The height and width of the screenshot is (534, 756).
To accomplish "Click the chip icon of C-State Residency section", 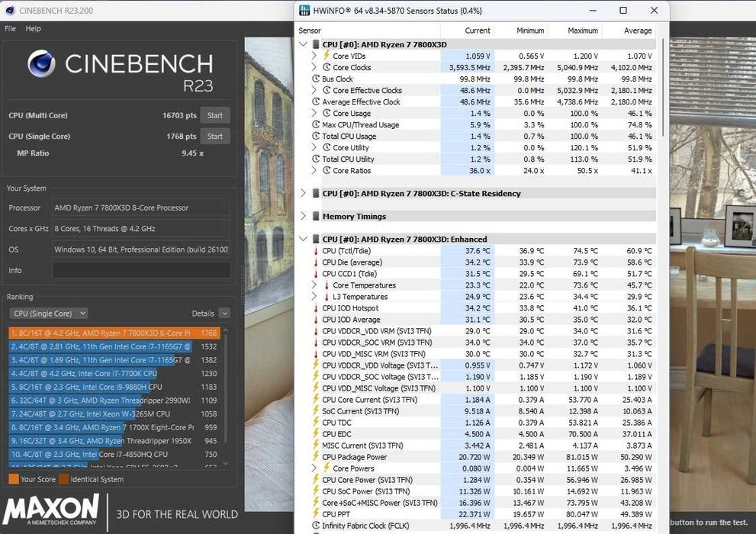I will point(316,193).
